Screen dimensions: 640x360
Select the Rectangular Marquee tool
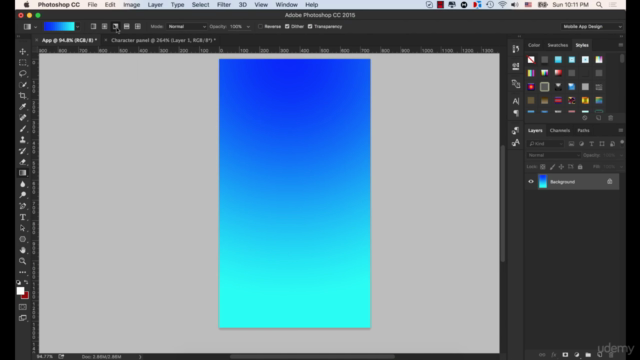22,62
